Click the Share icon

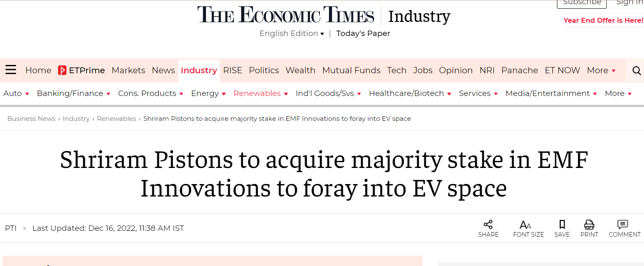tap(488, 225)
